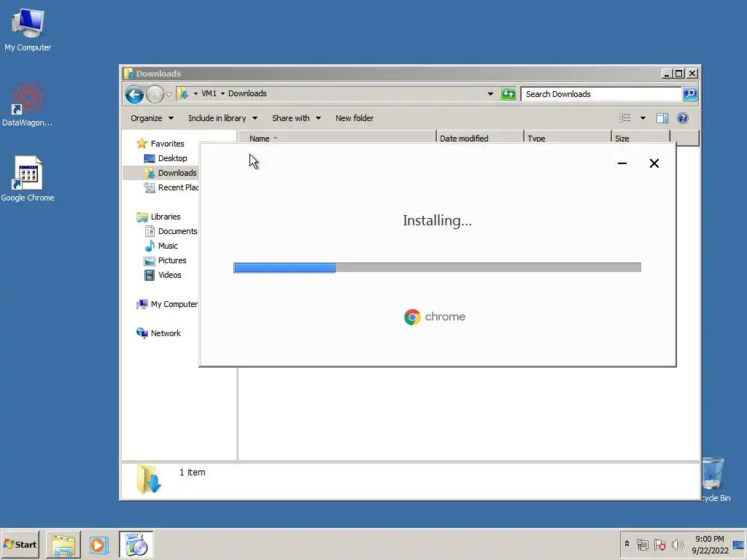Sort by the Type column

(x=568, y=138)
